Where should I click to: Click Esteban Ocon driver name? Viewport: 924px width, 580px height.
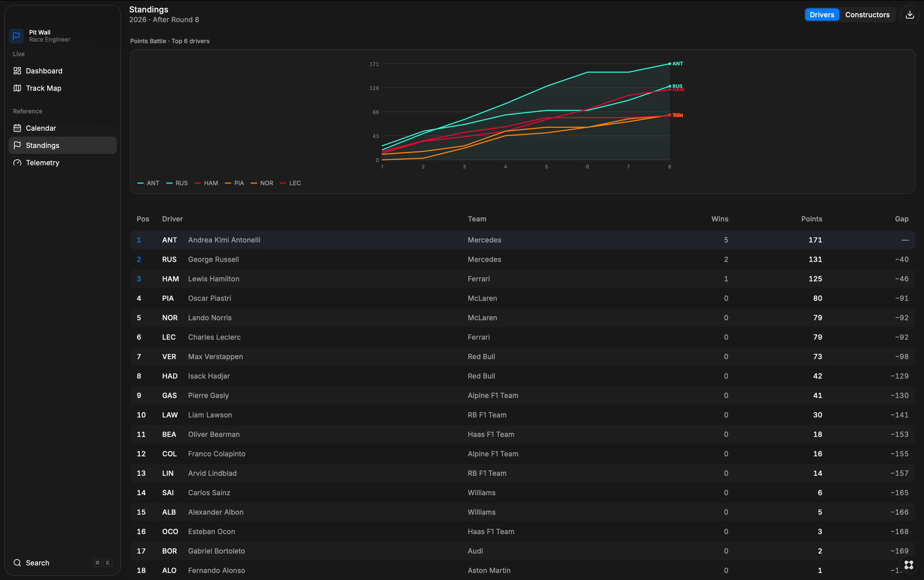[212, 531]
